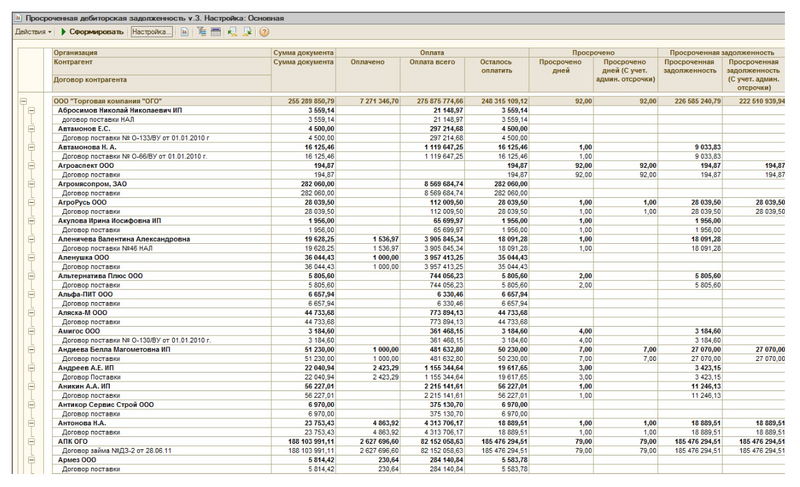Select cell 7 271 346,70 in Оплачено
The height and width of the screenshot is (487, 800).
[x=367, y=101]
